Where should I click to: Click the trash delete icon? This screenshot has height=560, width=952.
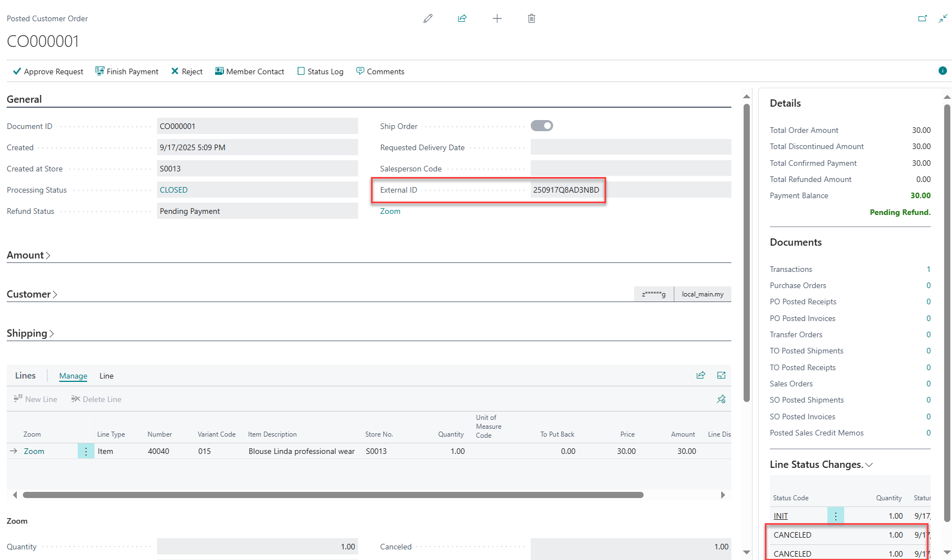(x=531, y=18)
